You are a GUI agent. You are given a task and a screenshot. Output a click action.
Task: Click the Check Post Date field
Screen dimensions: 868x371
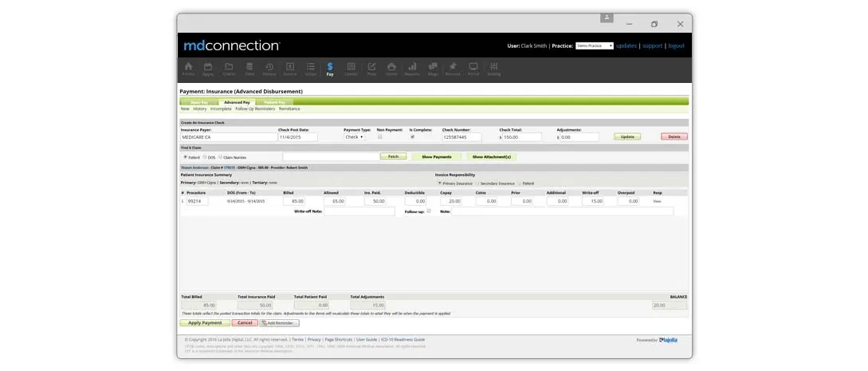click(298, 136)
